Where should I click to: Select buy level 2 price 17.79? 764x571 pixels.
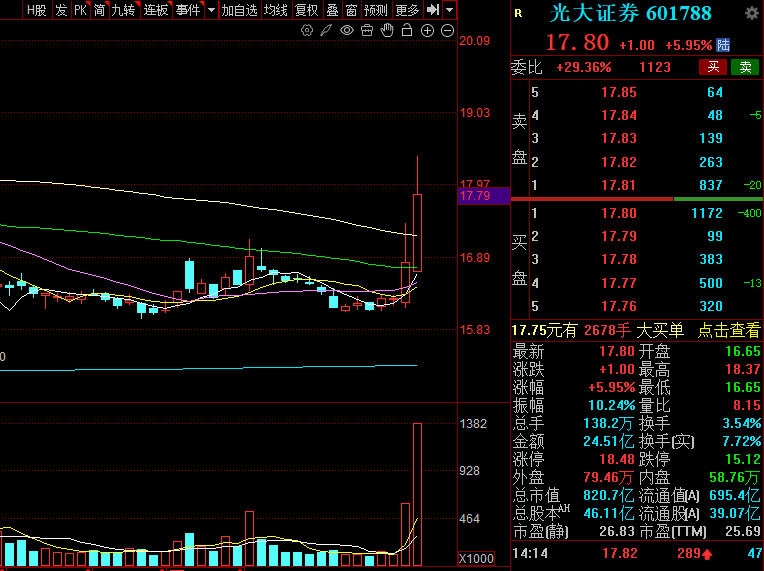point(619,236)
